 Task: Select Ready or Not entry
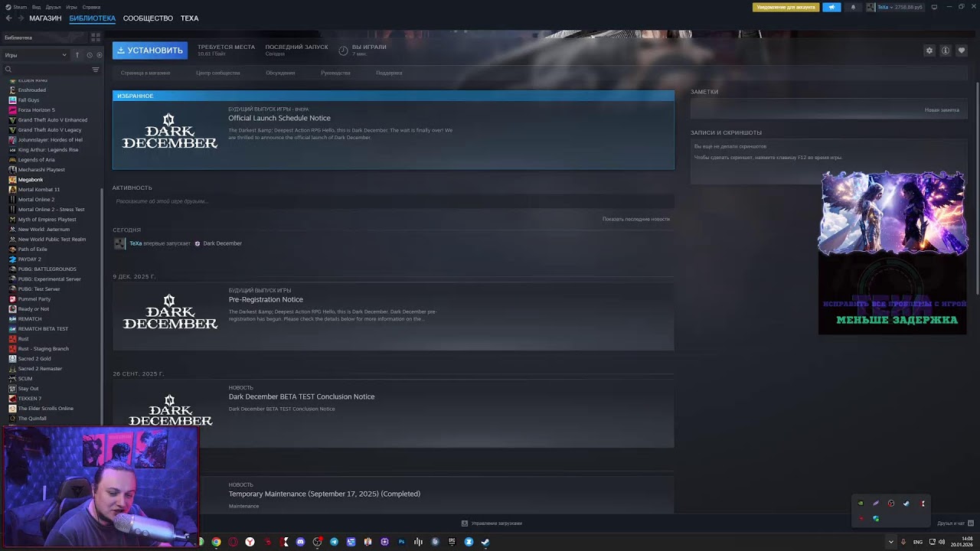[x=33, y=309]
